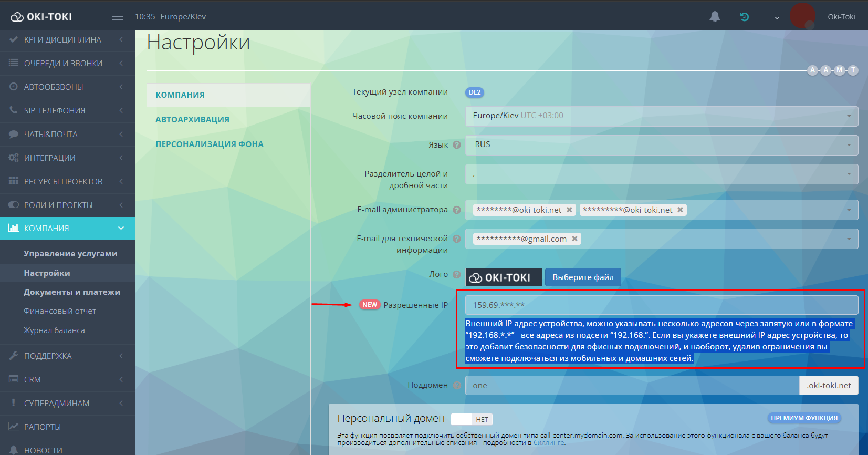Open Управление услугами submenu item
The width and height of the screenshot is (868, 455).
coord(70,254)
